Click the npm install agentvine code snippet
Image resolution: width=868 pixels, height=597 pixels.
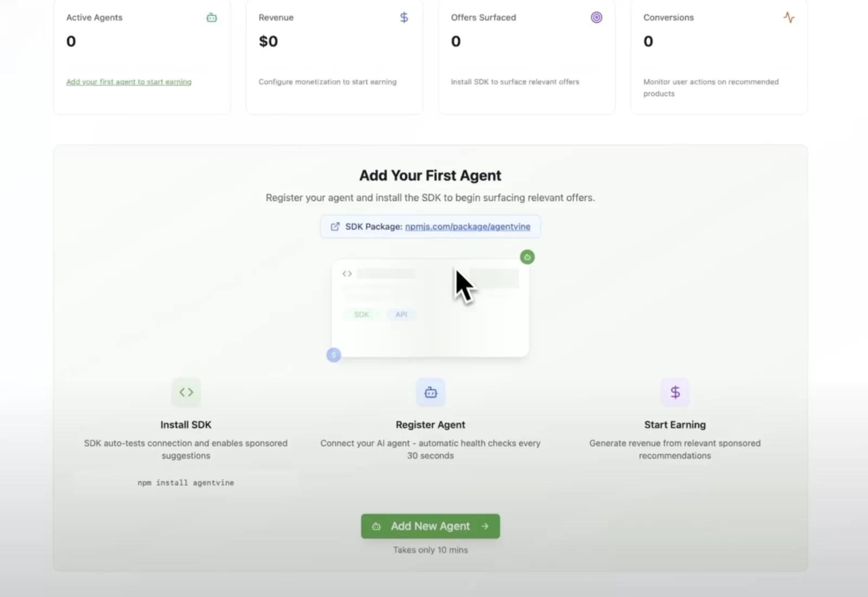click(186, 483)
